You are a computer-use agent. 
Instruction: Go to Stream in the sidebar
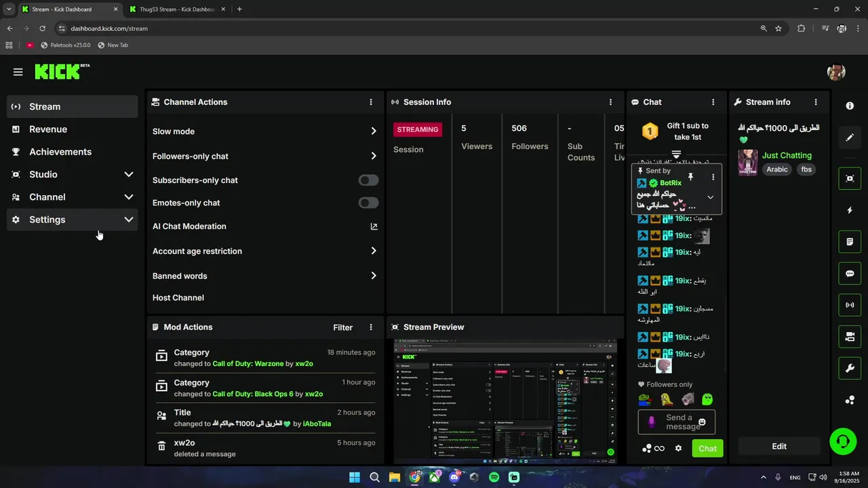72,106
